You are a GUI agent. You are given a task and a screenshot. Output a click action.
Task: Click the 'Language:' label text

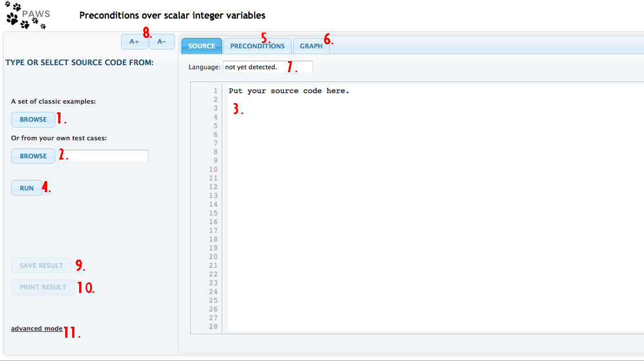[204, 68]
